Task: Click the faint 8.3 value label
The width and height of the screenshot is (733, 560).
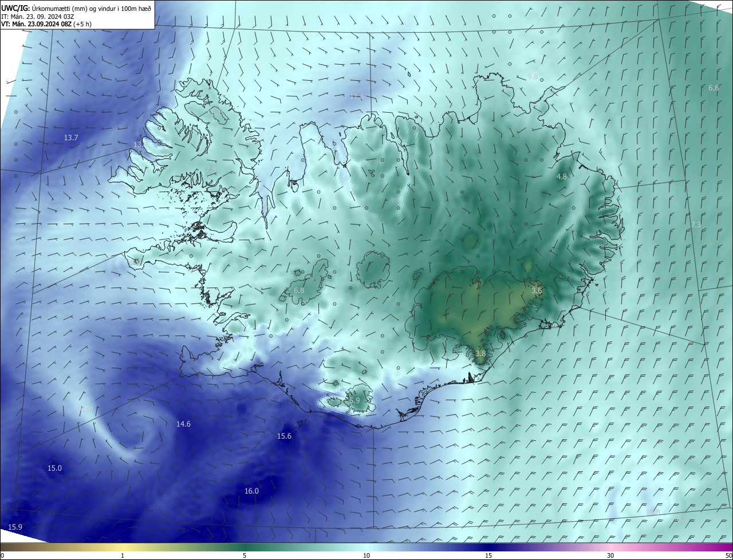Action: (682, 519)
